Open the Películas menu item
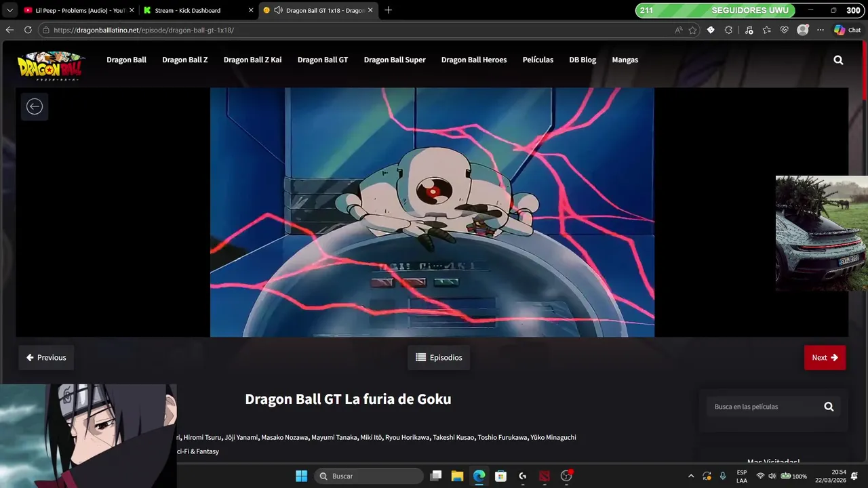 point(538,60)
